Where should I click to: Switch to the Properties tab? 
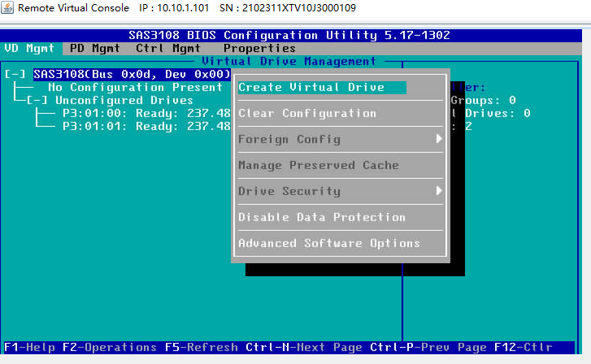pos(259,48)
